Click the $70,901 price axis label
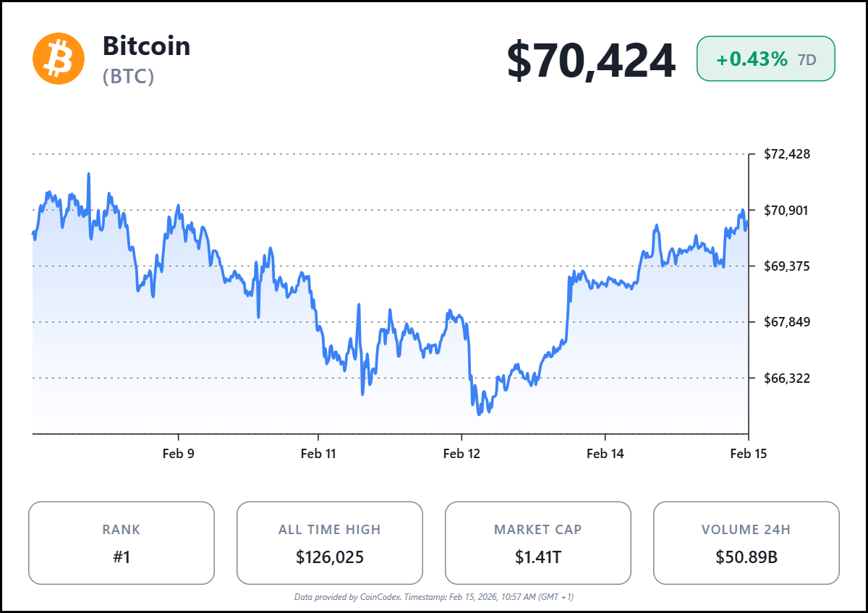The height and width of the screenshot is (613, 868). [787, 211]
